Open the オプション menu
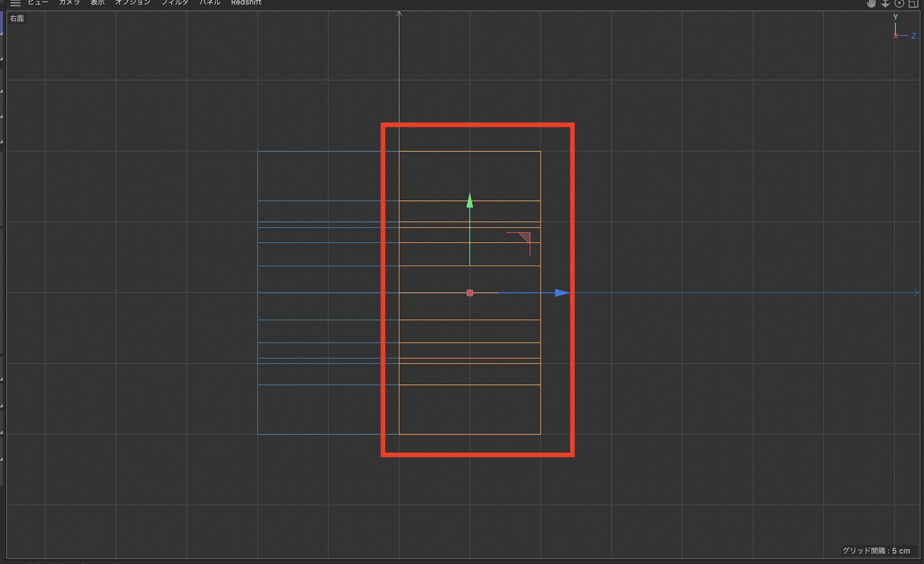 pyautogui.click(x=133, y=3)
